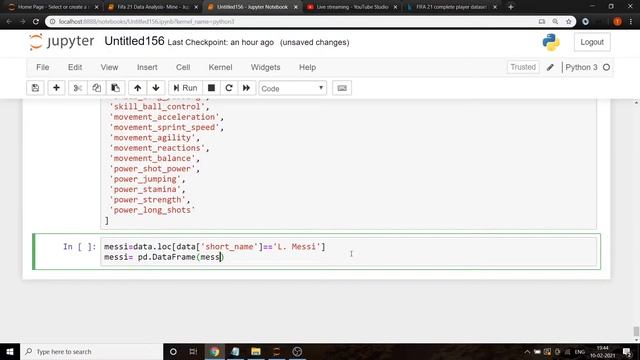This screenshot has height=360, width=640.
Task: Open the Help menu
Action: pos(307,67)
